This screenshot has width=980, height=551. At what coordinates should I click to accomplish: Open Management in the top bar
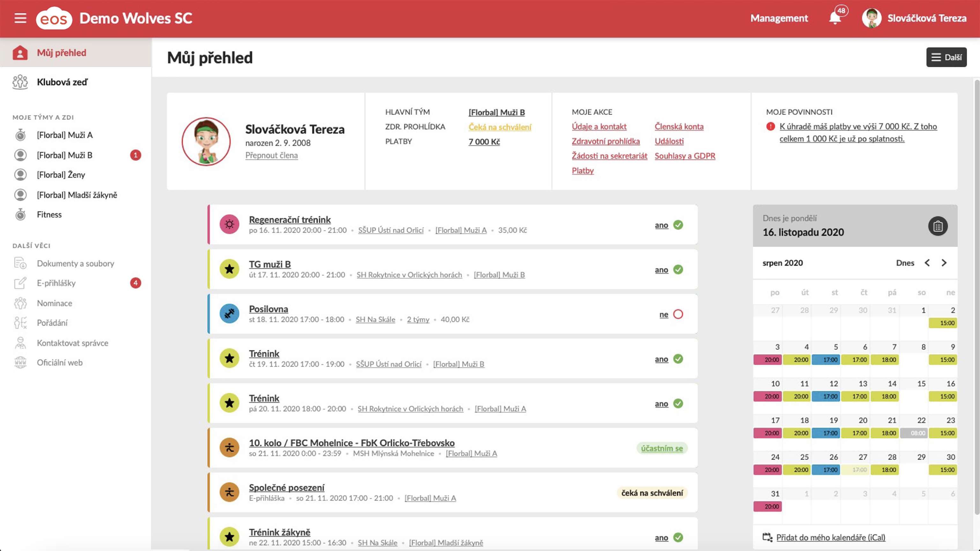click(x=779, y=18)
